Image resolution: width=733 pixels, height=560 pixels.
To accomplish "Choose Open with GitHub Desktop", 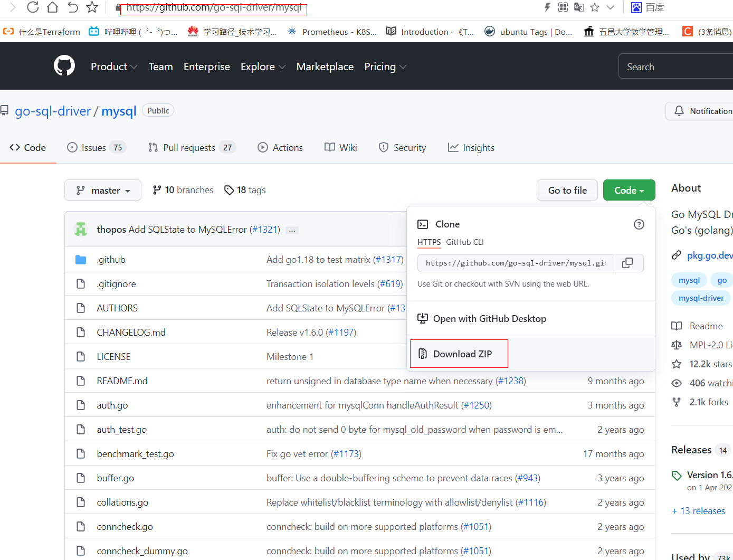I will click(x=482, y=319).
